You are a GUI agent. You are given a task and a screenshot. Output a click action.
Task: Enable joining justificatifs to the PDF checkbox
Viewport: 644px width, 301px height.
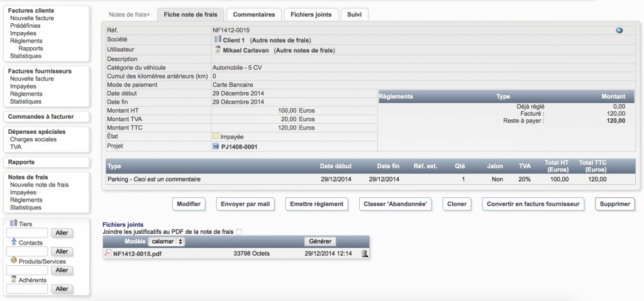(x=239, y=232)
